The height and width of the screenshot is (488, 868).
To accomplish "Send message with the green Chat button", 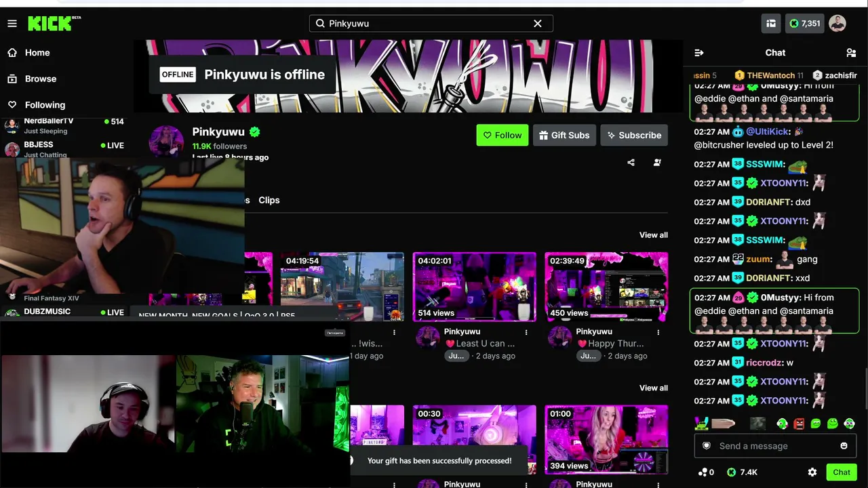I will tap(842, 472).
